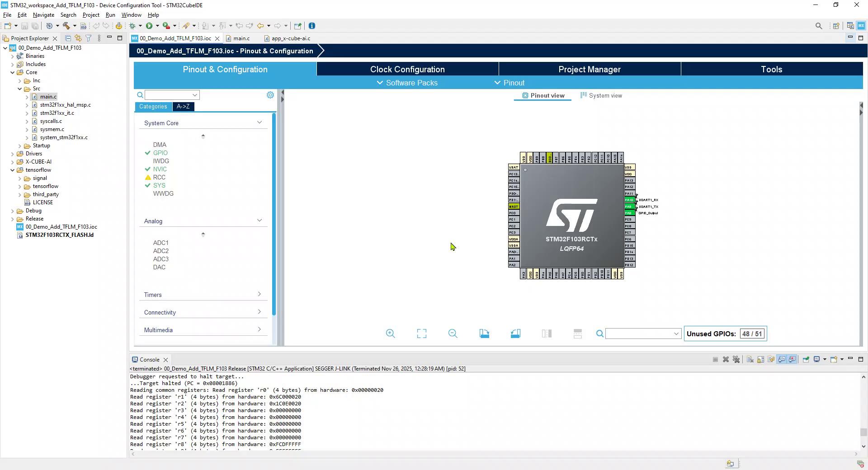868x470 pixels.
Task: Switch to the CubeMX perspective icon
Action: [x=861, y=26]
